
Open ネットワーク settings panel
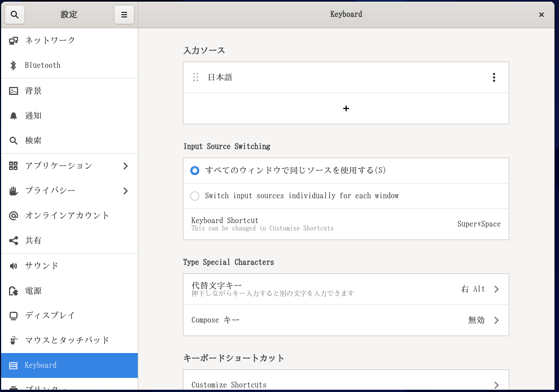(69, 40)
